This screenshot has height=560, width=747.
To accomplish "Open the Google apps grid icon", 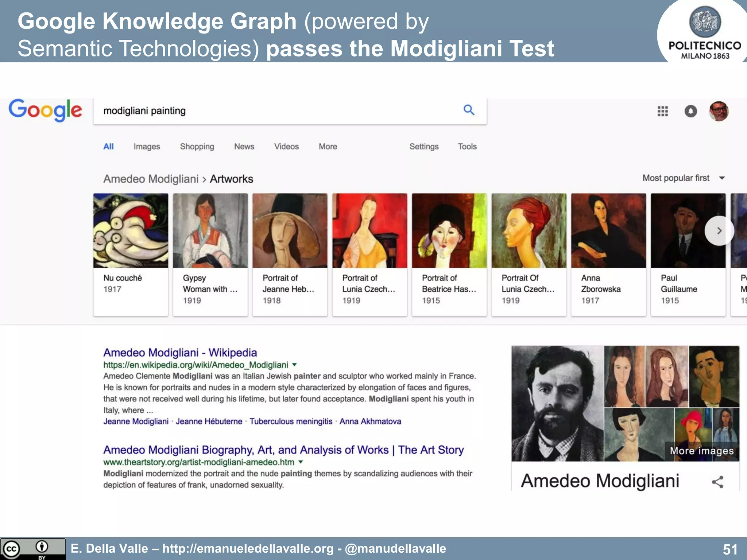I will (662, 111).
